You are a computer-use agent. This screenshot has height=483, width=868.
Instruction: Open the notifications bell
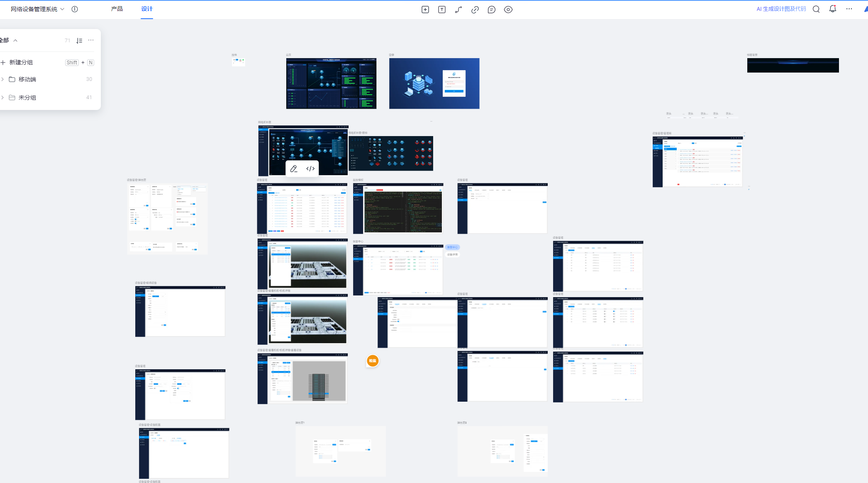[832, 9]
